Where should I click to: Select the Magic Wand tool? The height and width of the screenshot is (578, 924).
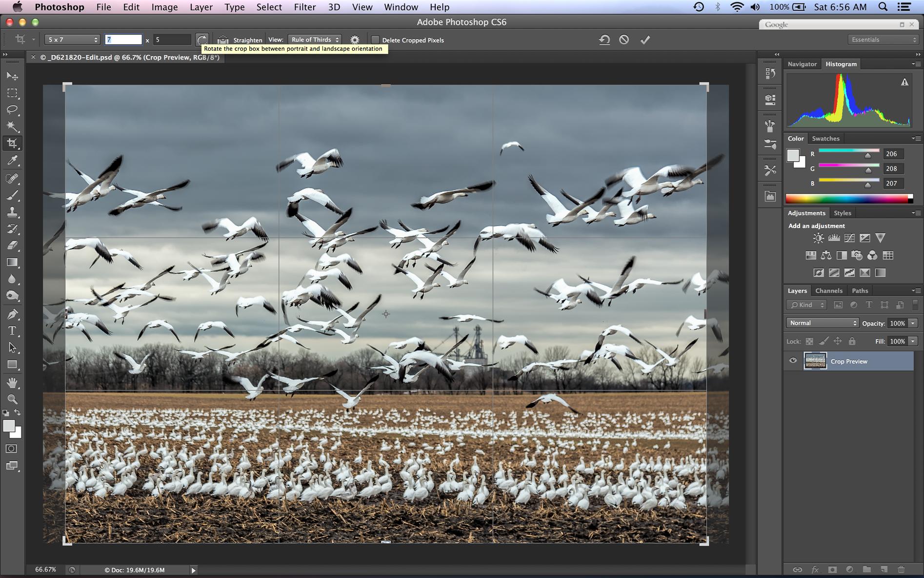12,126
